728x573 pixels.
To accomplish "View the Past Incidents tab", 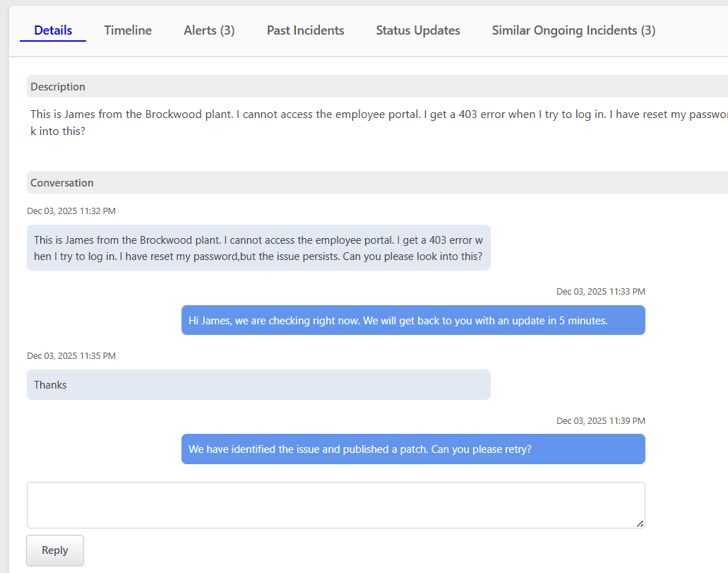I will (305, 30).
